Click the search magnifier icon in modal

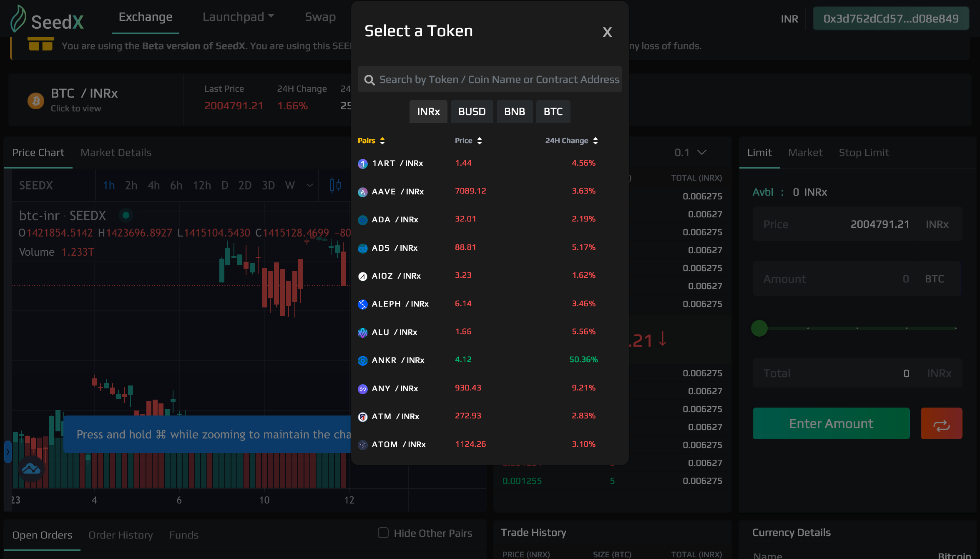coord(369,80)
